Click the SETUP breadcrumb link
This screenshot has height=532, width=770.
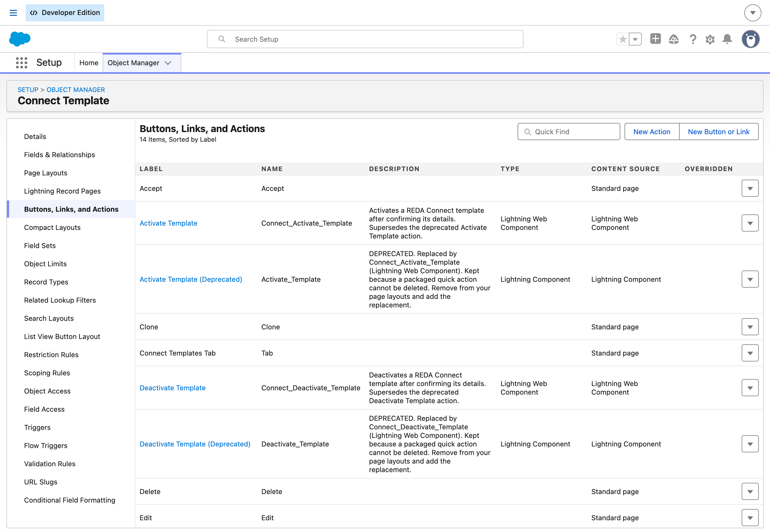tap(28, 90)
